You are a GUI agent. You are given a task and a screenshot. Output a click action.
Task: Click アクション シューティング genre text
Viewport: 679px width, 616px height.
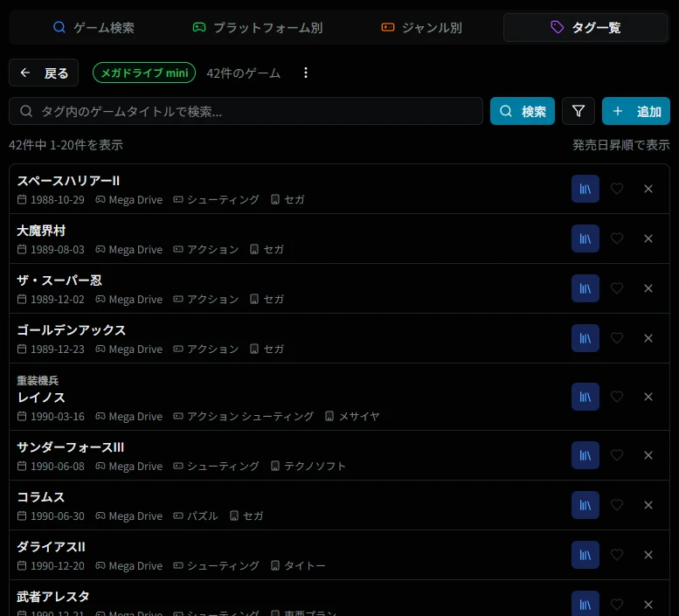(250, 416)
